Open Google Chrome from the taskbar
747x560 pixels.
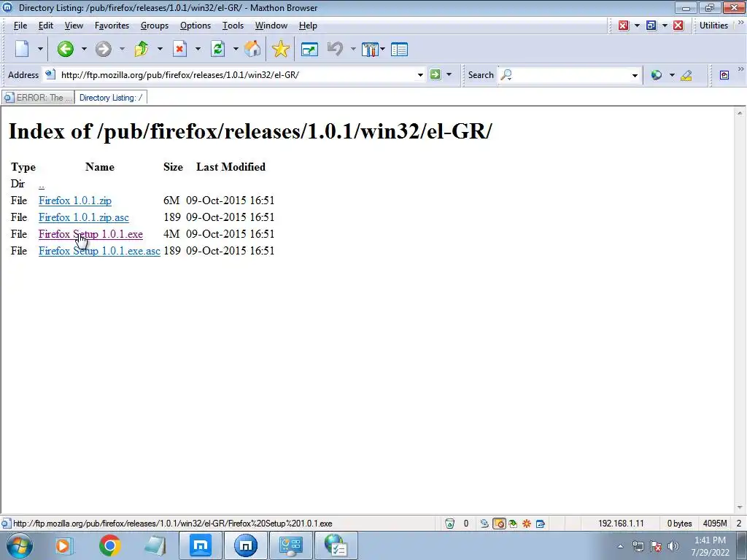(109, 545)
